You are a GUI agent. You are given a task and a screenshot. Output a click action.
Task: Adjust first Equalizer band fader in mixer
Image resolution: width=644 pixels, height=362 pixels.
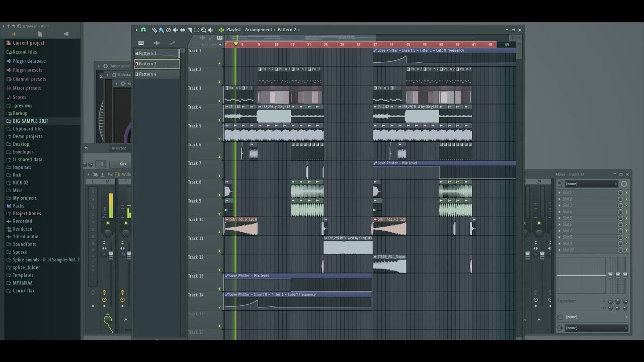point(611,276)
